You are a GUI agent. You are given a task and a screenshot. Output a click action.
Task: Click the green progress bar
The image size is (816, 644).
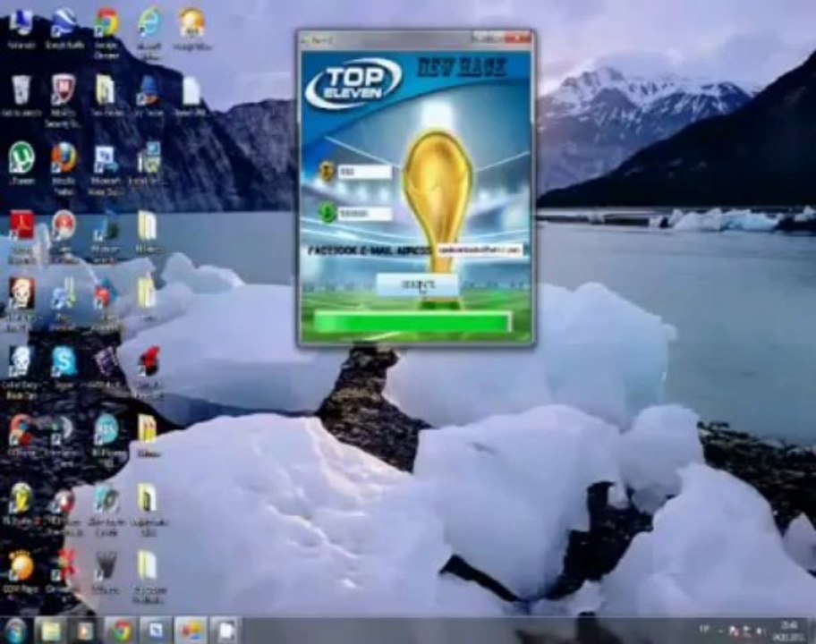click(x=412, y=323)
